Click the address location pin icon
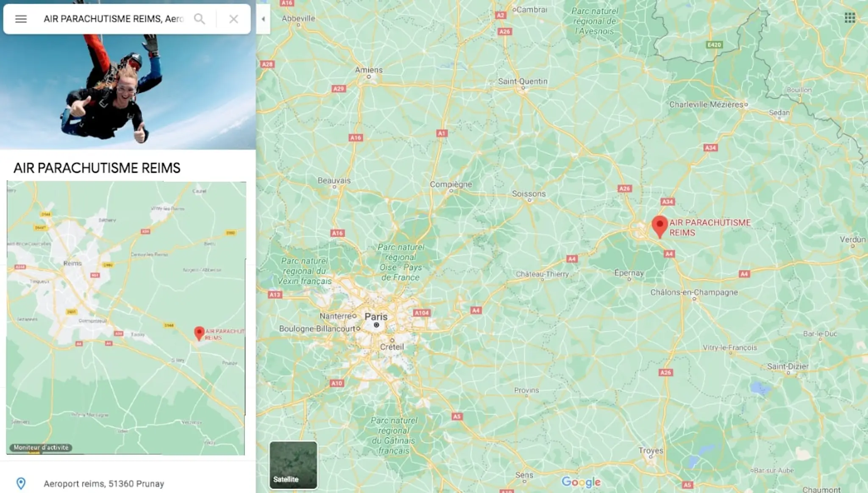The height and width of the screenshot is (493, 868). pyautogui.click(x=21, y=483)
